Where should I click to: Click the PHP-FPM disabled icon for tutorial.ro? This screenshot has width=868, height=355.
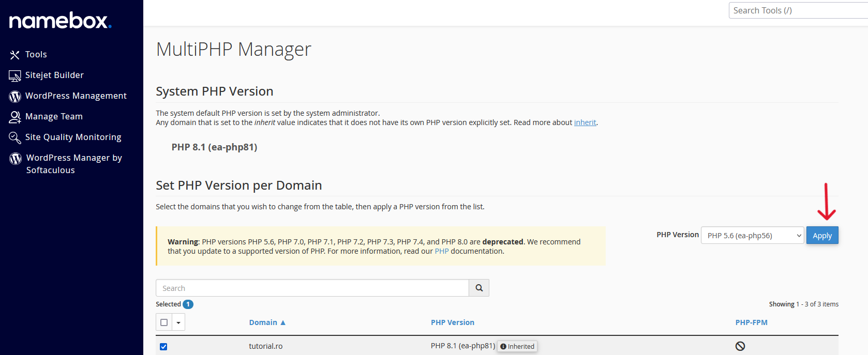coord(740,346)
